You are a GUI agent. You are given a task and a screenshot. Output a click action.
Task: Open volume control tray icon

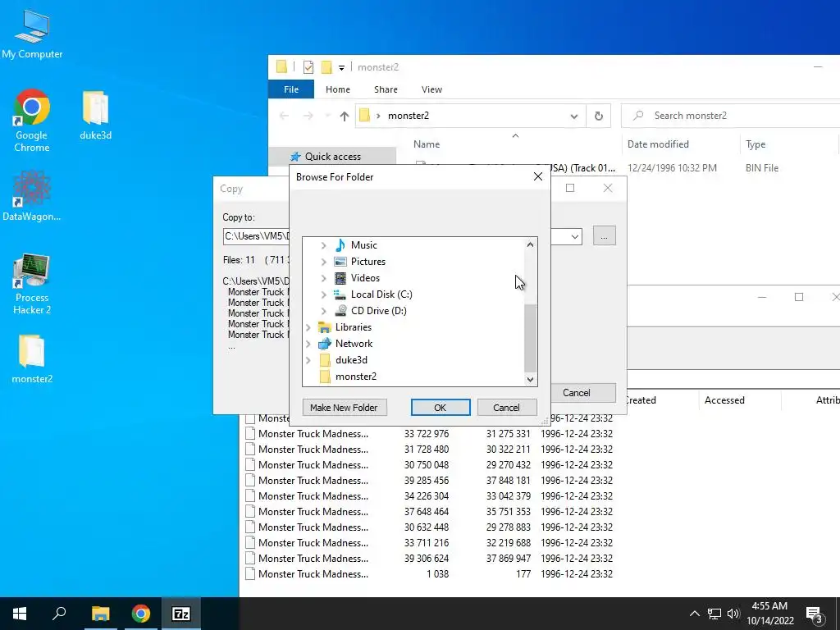(733, 614)
